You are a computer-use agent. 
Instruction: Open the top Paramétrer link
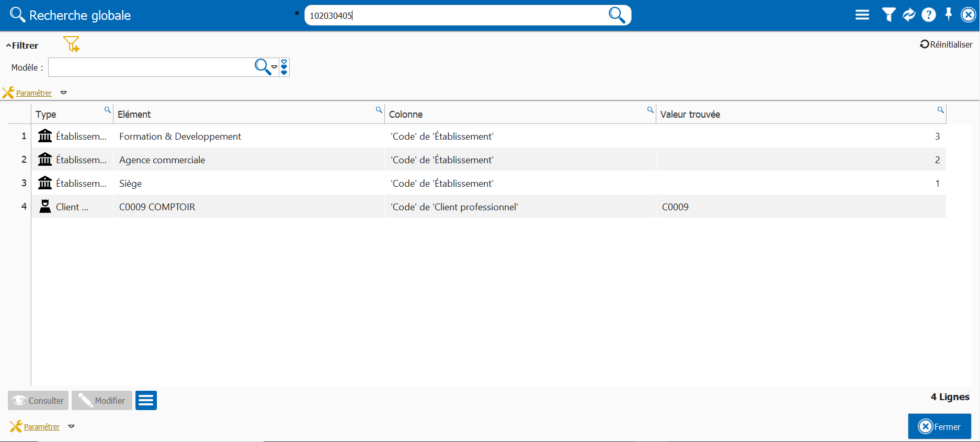coord(34,93)
